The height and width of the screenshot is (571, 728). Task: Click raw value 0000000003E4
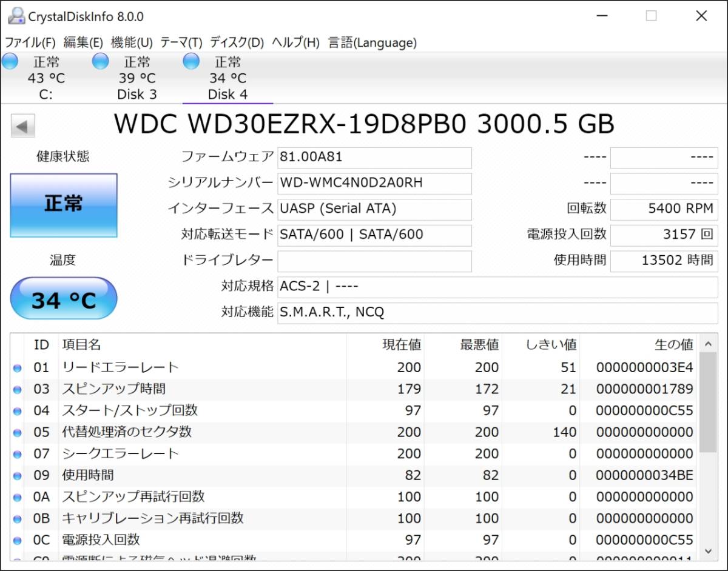coord(644,368)
